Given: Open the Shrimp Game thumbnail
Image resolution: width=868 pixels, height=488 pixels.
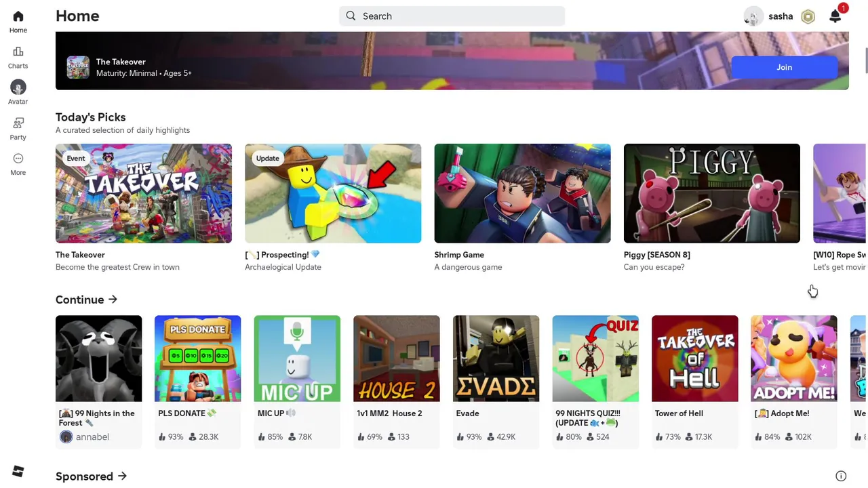Looking at the screenshot, I should (522, 193).
